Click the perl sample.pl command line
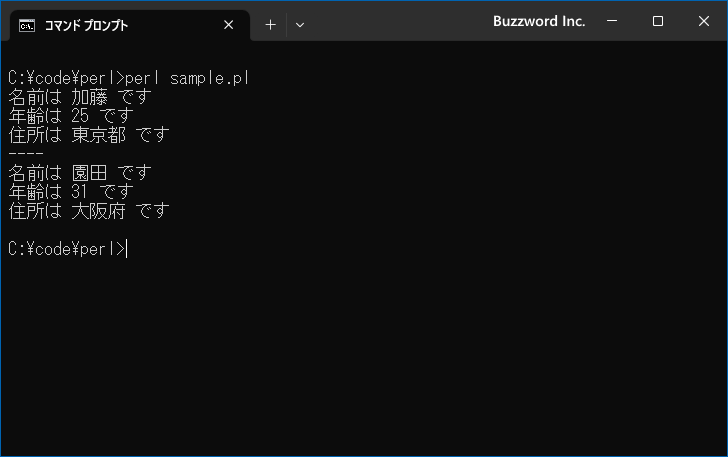 (129, 78)
